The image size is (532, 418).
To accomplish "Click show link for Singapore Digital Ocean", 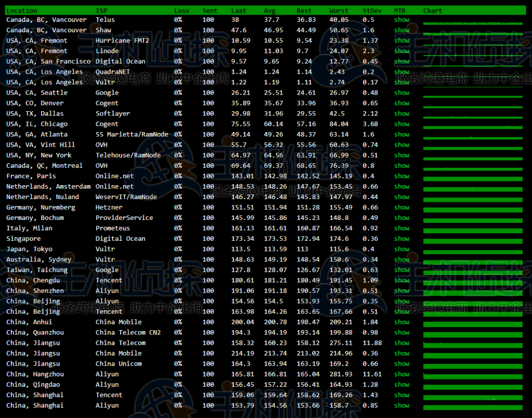I will point(402,239).
